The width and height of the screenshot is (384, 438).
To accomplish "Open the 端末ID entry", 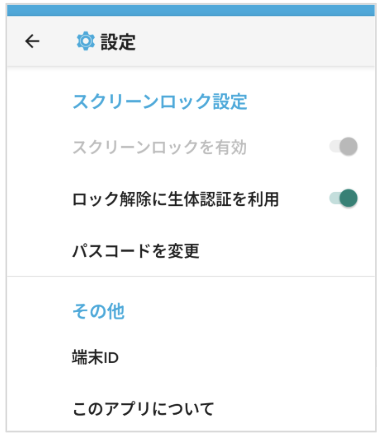I will pyautogui.click(x=191, y=357).
